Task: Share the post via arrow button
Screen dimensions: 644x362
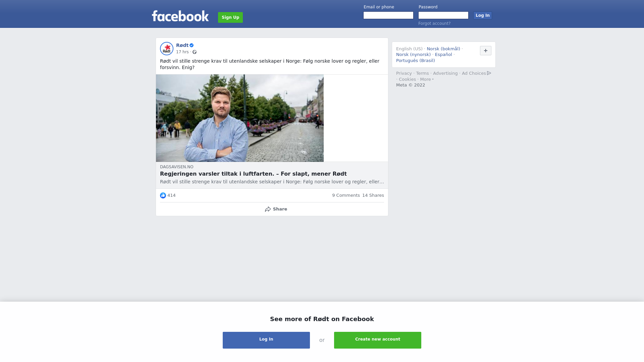Action: click(276, 209)
